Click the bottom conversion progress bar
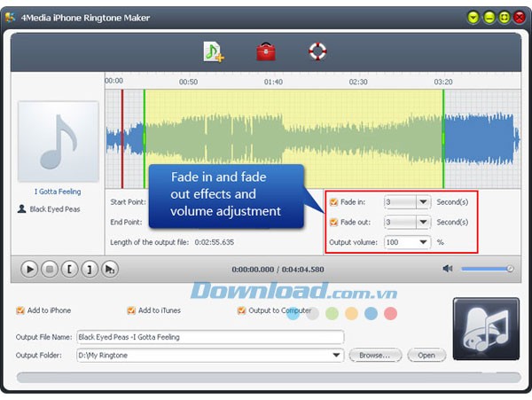The height and width of the screenshot is (400, 532). (269, 377)
